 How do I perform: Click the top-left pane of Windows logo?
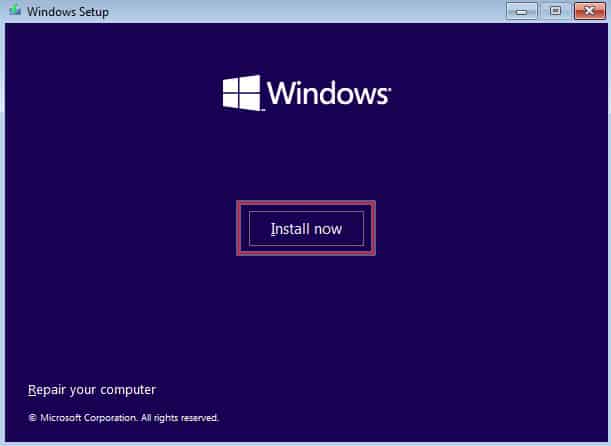231,85
